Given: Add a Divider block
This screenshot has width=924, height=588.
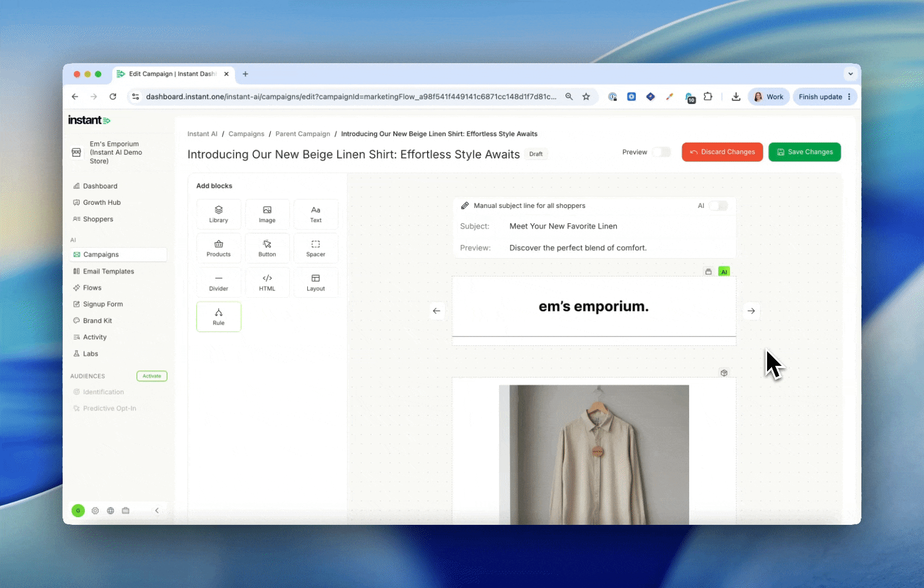Looking at the screenshot, I should coord(218,283).
